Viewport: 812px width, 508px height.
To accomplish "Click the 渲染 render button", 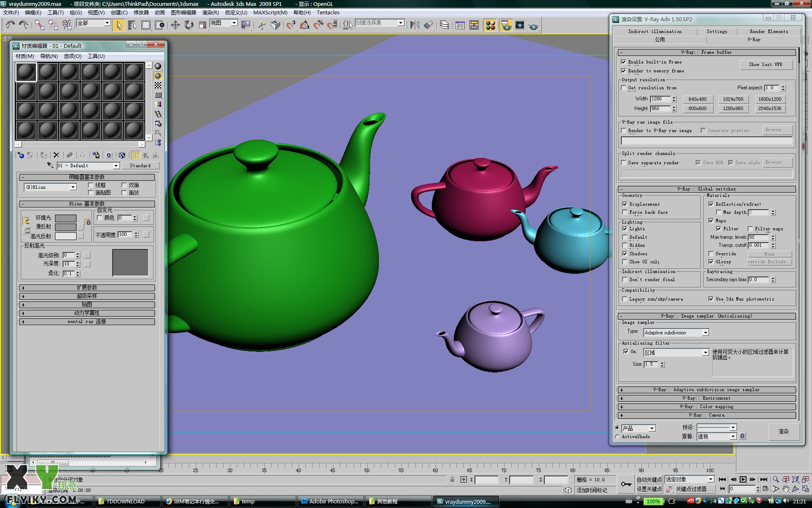I will [783, 431].
